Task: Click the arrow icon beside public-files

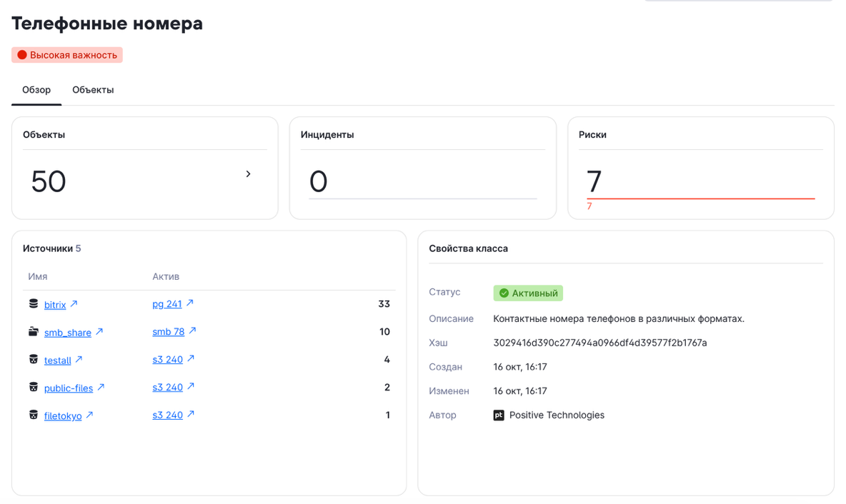Action: (x=101, y=388)
